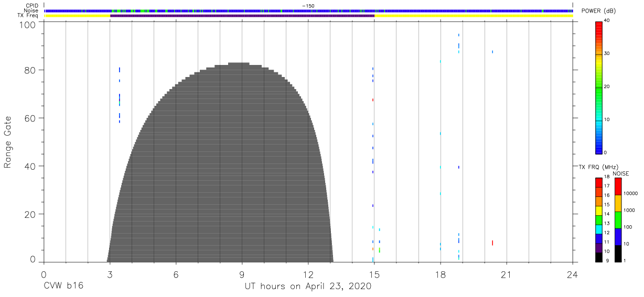Click the UT hours on April 23, 2020 title

coord(308,287)
